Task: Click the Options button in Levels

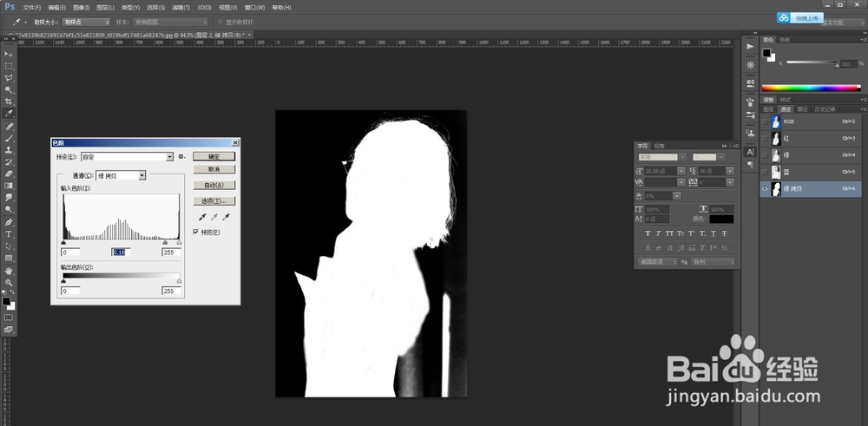Action: 214,200
